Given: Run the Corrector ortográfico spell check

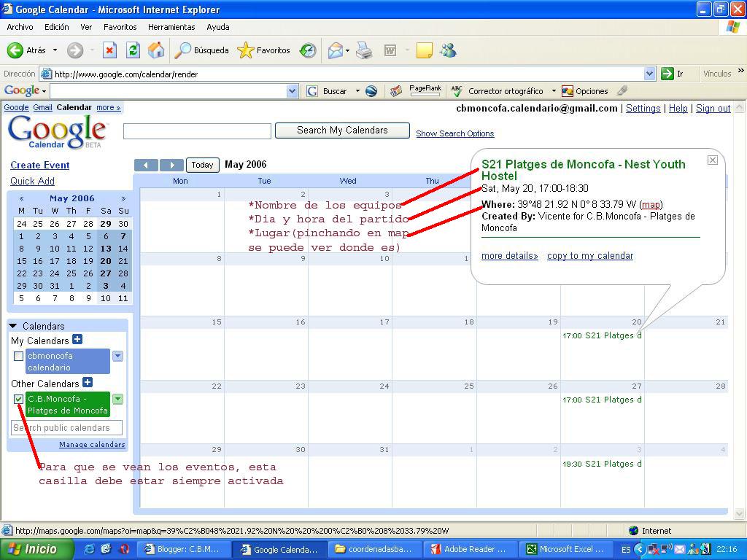Looking at the screenshot, I should coord(497,91).
